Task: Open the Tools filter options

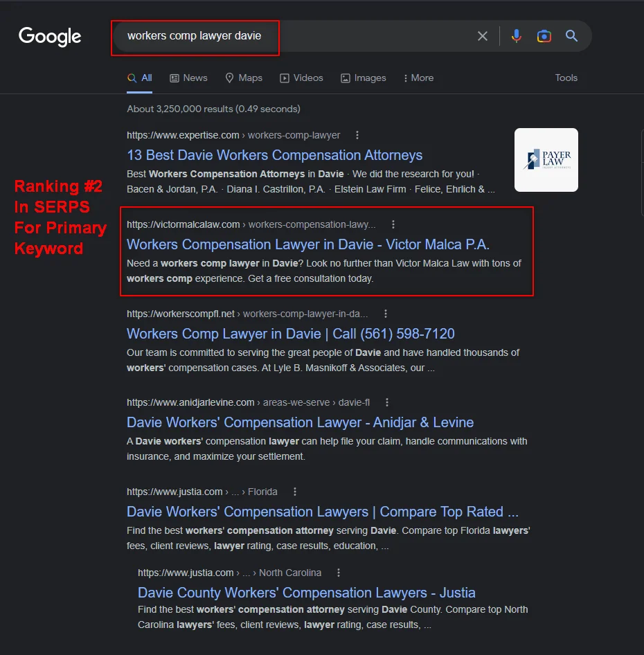Action: pos(566,78)
